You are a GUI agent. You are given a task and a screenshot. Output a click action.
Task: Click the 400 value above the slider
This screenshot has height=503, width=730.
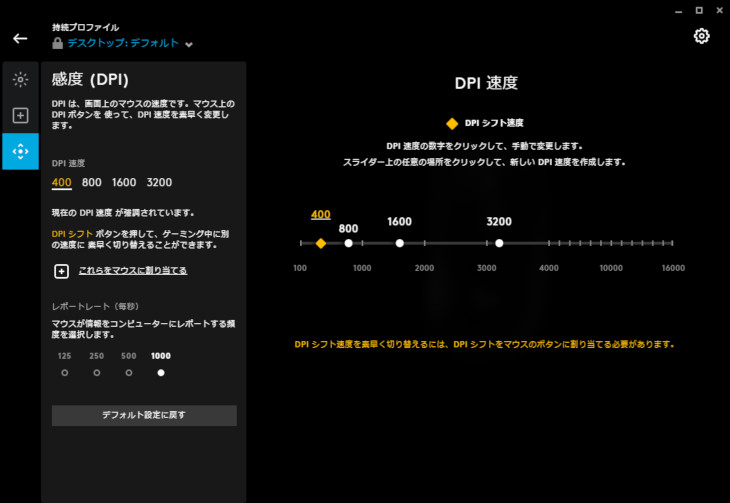tap(321, 215)
